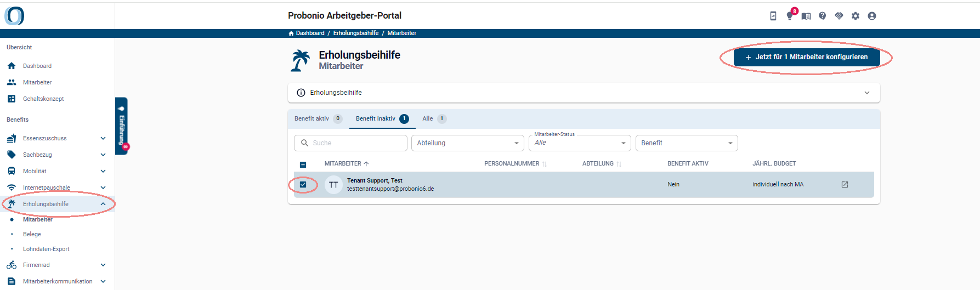This screenshot has width=980, height=290.
Task: Click the Probonio logo in top-left corner
Action: pos(14,16)
